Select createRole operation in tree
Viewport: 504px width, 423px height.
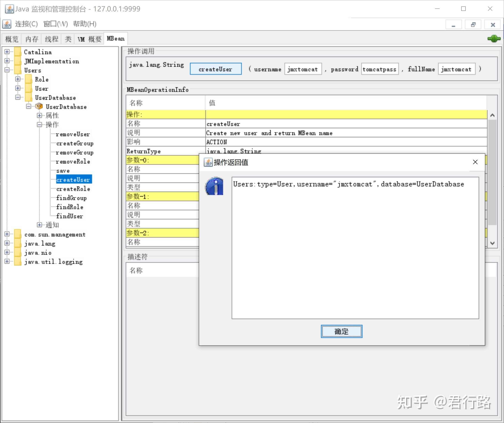click(73, 189)
